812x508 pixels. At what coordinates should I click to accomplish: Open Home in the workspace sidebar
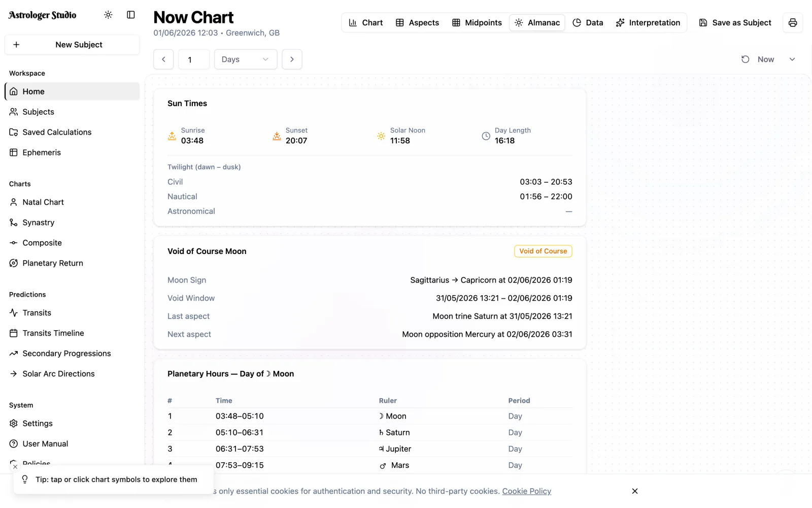click(72, 91)
